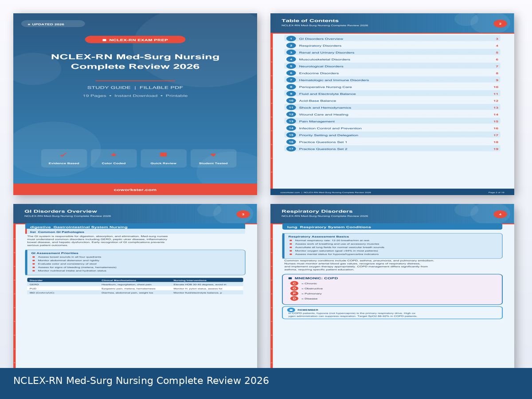Click the red C circle in COPD mnemonic
The width and height of the screenshot is (532, 399).
click(x=294, y=283)
